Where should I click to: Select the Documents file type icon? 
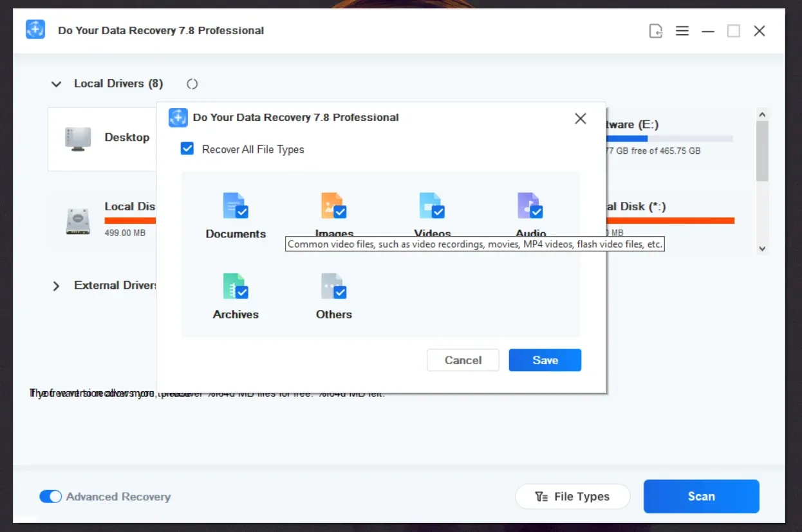point(236,206)
